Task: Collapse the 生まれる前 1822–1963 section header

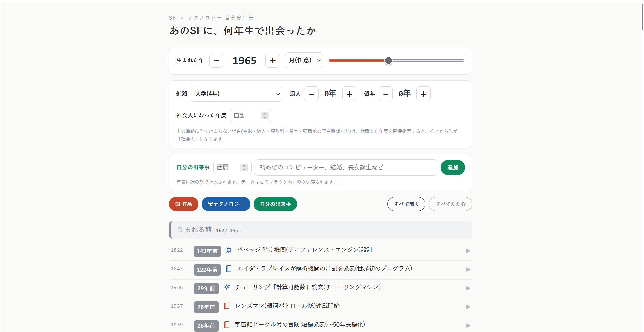Action: pos(321,230)
